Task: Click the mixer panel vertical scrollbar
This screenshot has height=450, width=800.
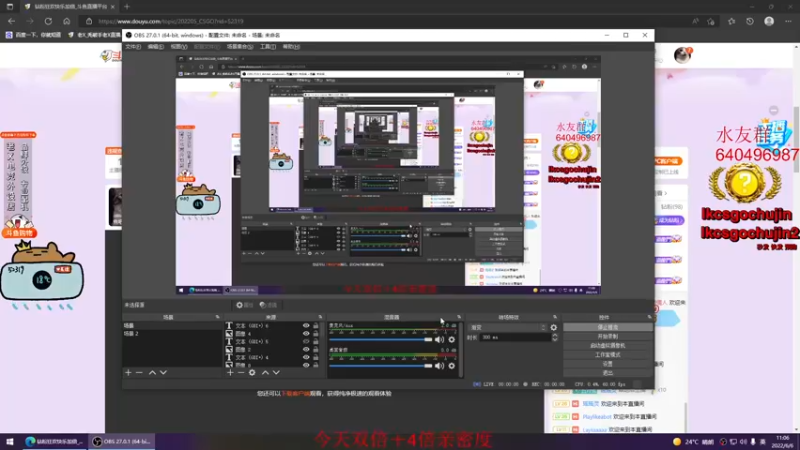Action: pos(461,349)
